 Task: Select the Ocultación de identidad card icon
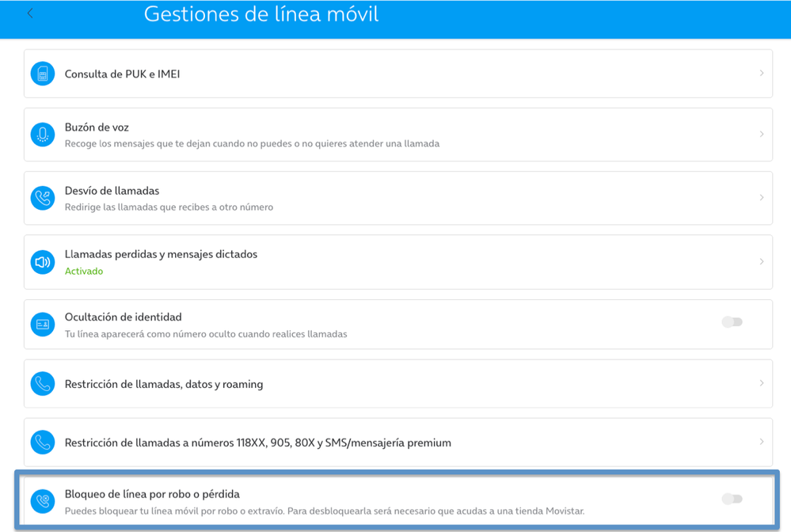tap(42, 324)
